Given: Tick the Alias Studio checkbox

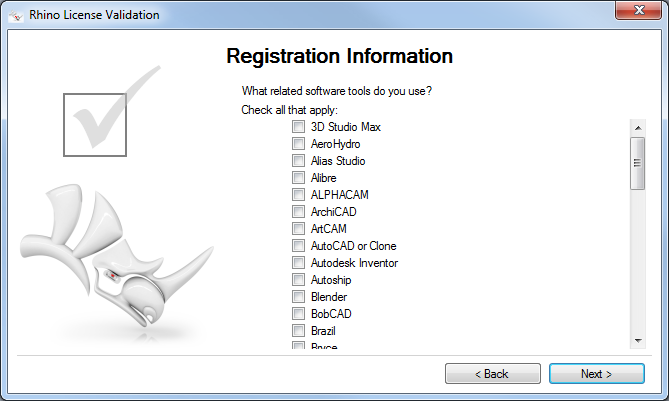Looking at the screenshot, I should pyautogui.click(x=298, y=161).
